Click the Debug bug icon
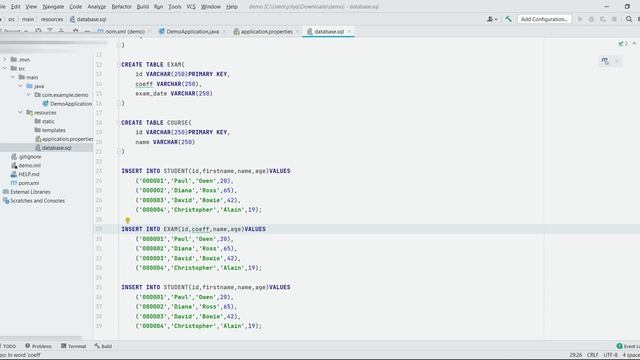Screen dimensions: 640x360 pos(591,19)
